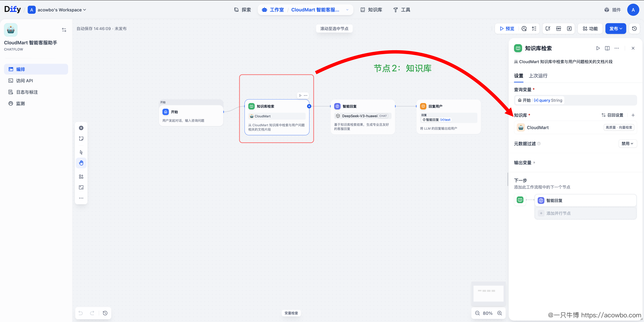The height and width of the screenshot is (322, 644).
Task: Select 智能回复 in the 下一步 list
Action: pos(585,200)
